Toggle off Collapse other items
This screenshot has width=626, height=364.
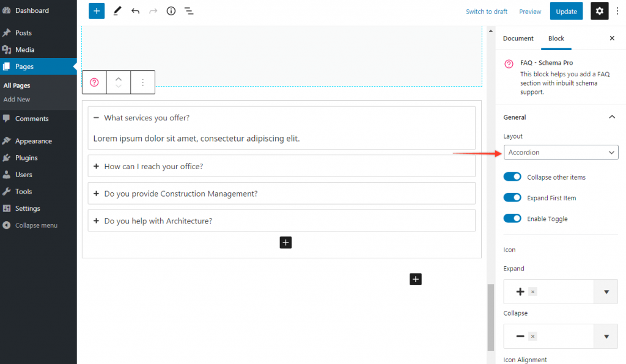pos(512,177)
